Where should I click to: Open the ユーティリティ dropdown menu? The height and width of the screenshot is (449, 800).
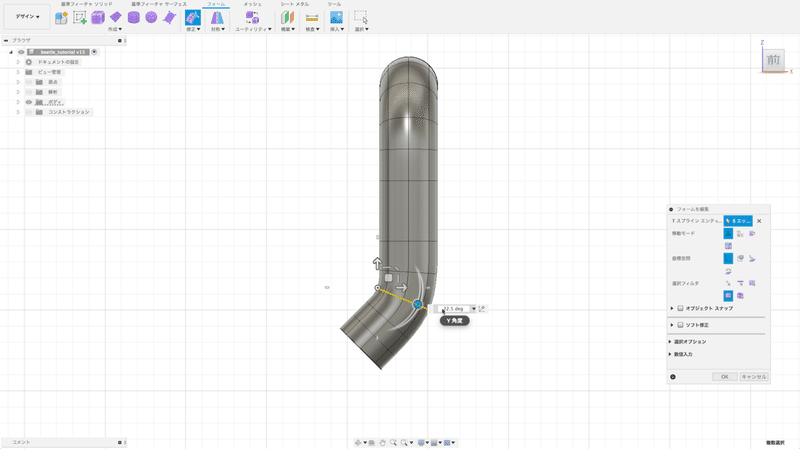(253, 30)
